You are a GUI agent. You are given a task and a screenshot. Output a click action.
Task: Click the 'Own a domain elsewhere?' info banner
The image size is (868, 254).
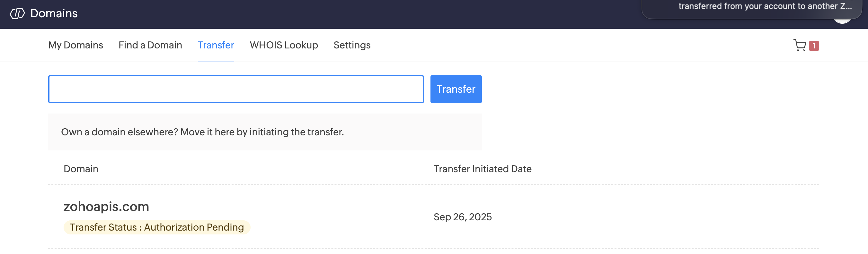[264, 132]
